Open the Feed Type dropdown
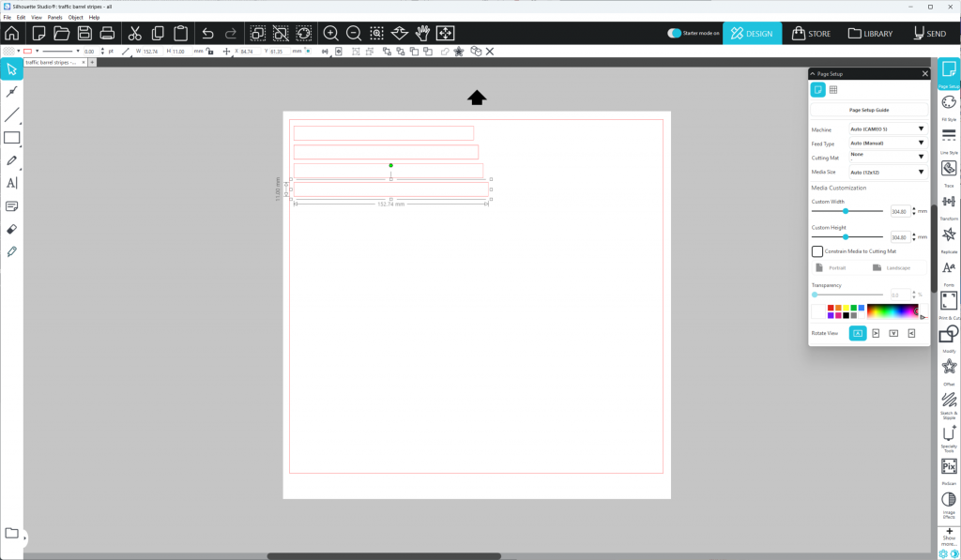Viewport: 961px width, 560px height. point(888,143)
